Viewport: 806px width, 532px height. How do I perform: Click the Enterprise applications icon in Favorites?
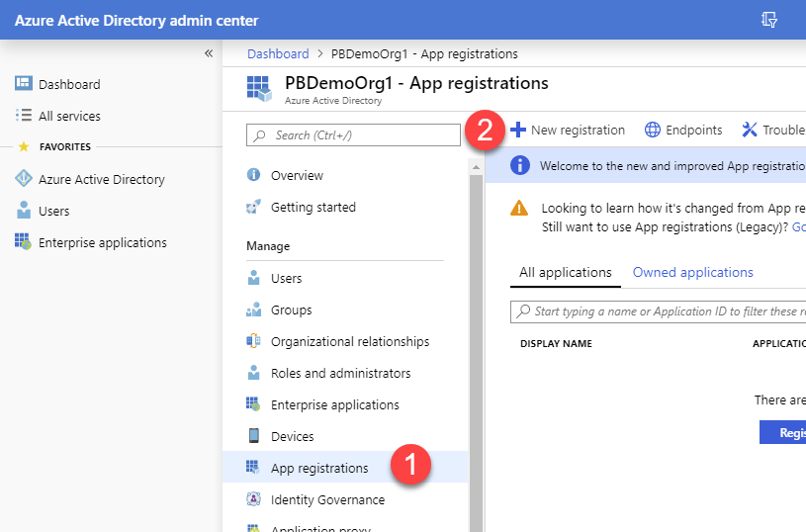click(x=23, y=241)
